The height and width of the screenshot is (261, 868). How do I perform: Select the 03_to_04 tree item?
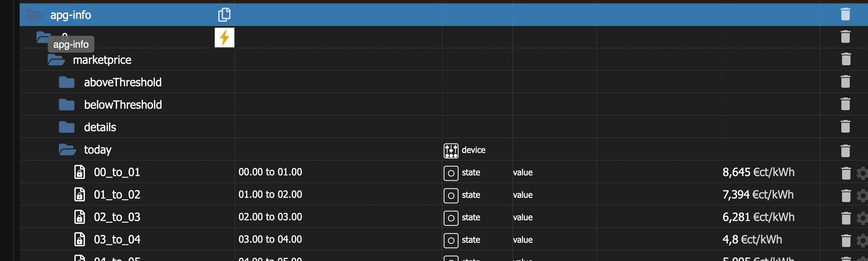117,240
